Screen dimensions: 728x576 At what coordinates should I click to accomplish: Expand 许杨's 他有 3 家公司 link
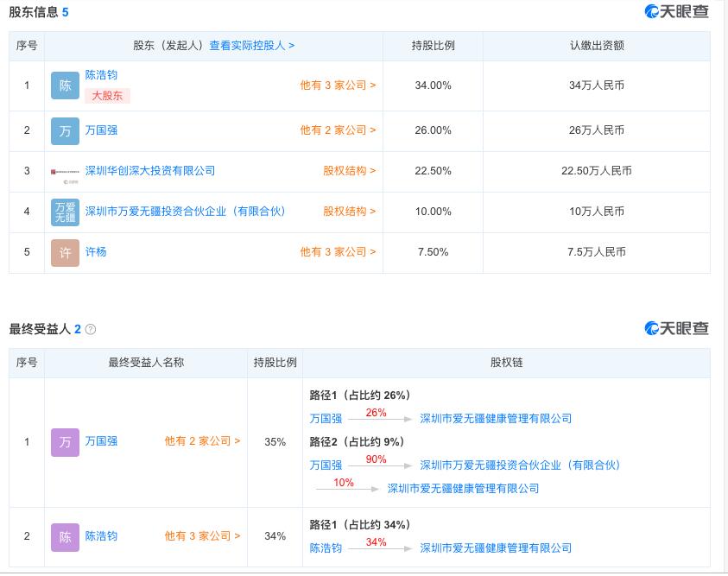coord(338,252)
